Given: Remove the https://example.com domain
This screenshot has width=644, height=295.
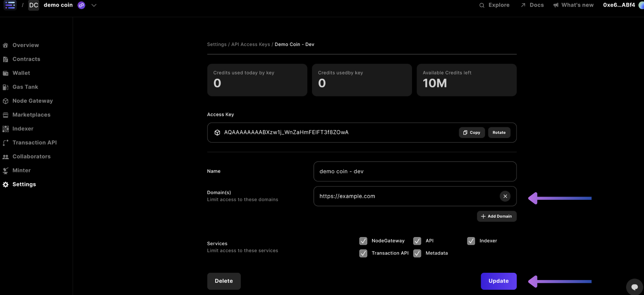Looking at the screenshot, I should click(x=505, y=196).
